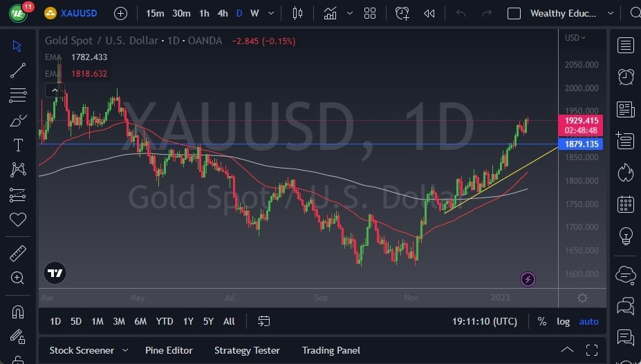Toggle percent scale mode

pyautogui.click(x=542, y=321)
